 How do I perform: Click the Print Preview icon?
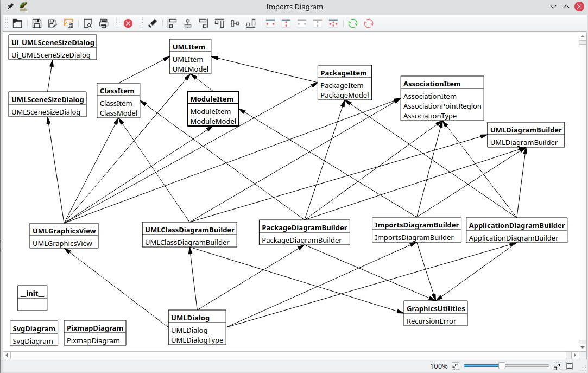tap(87, 23)
